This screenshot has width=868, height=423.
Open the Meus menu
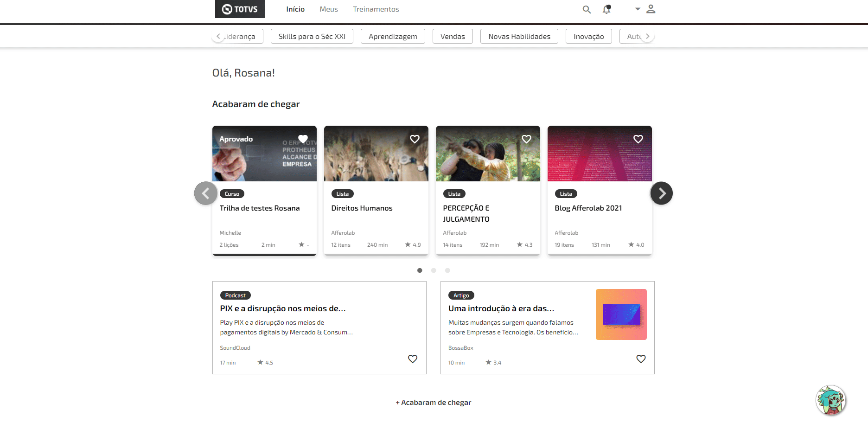click(329, 9)
